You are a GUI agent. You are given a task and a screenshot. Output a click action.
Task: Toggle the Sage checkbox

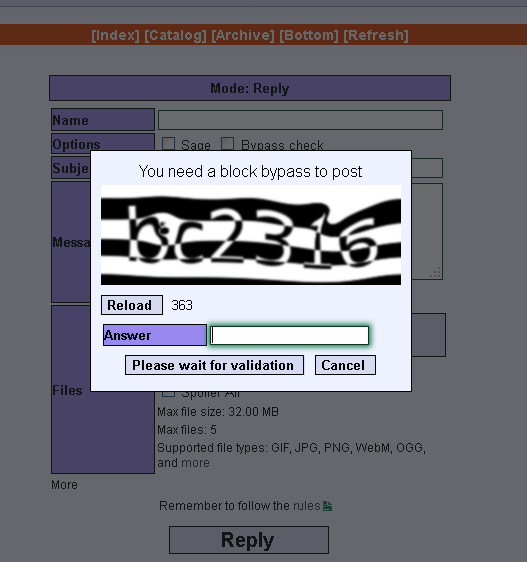pos(168,144)
